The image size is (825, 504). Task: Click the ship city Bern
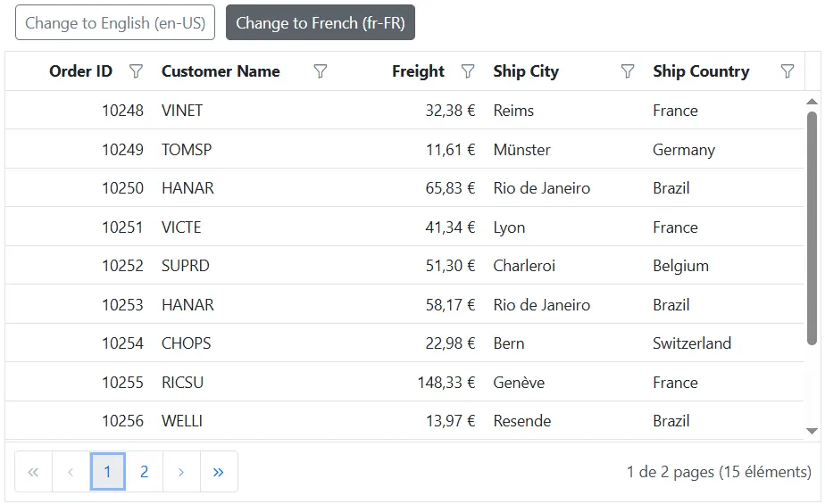(509, 343)
